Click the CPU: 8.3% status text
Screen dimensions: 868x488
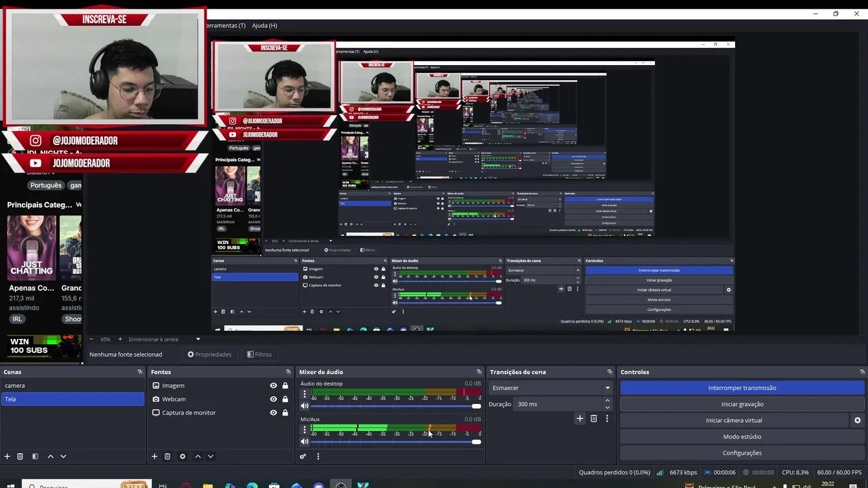(x=795, y=472)
